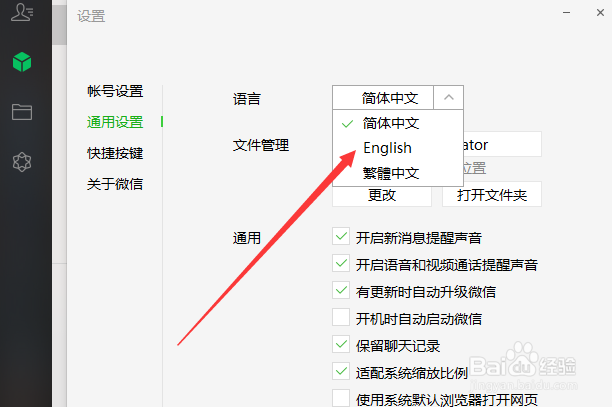This screenshot has height=407, width=612.
Task: Open the contacts icon in WeChat sidebar
Action: (22, 12)
